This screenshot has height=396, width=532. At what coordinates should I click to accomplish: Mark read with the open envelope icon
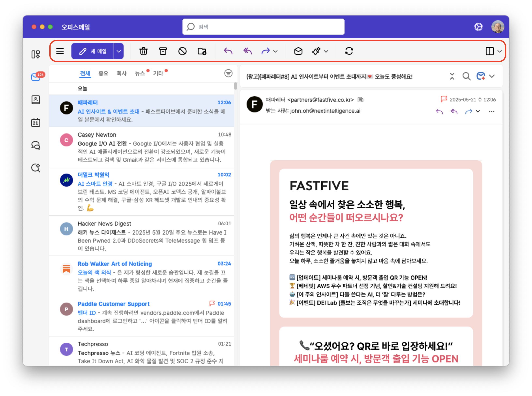298,51
